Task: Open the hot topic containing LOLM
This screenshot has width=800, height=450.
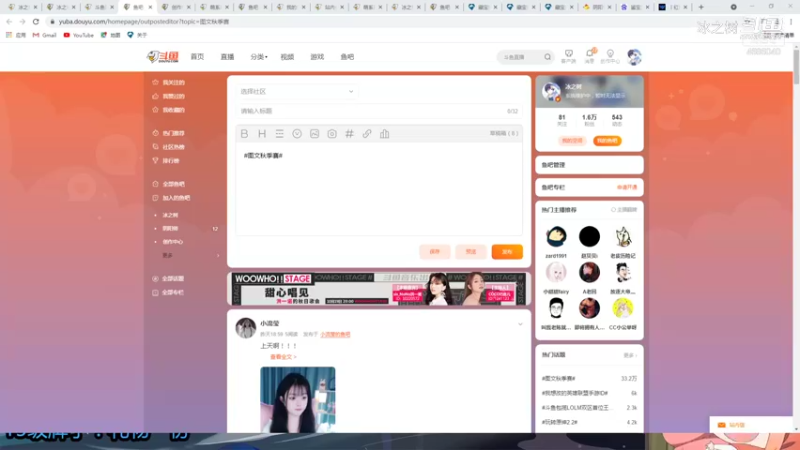Action: 589,408
